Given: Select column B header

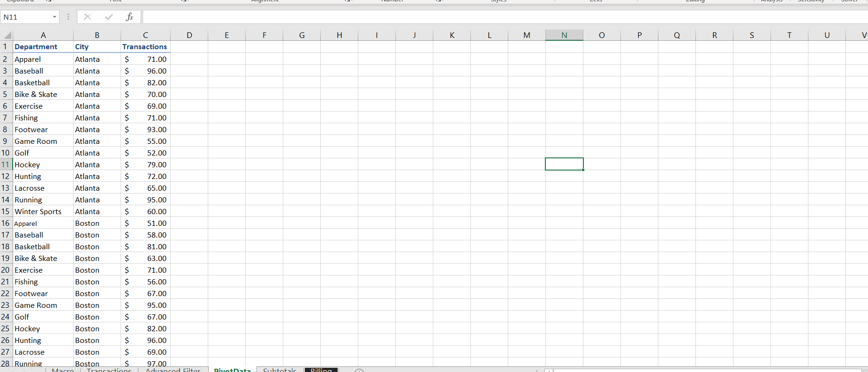Looking at the screenshot, I should coord(97,35).
